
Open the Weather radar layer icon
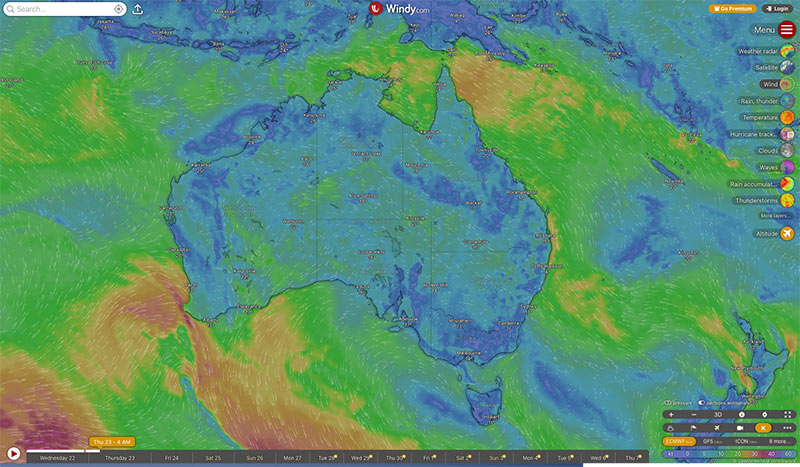787,51
